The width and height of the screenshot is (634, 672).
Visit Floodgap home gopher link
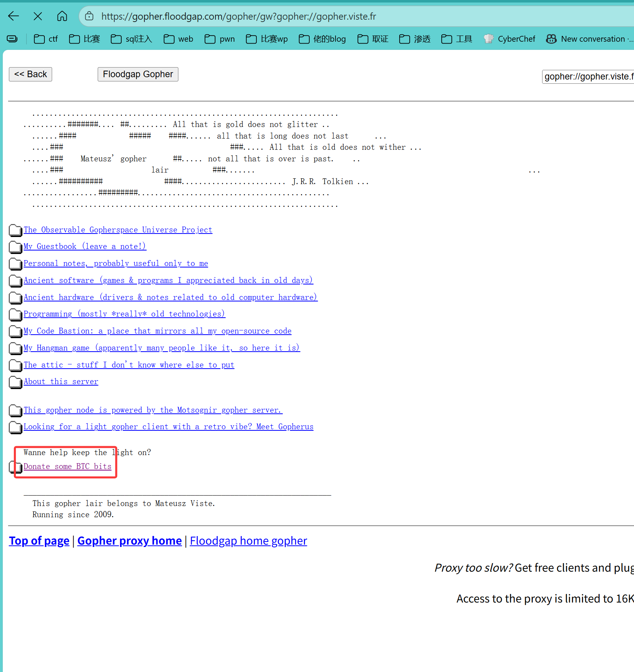(248, 541)
